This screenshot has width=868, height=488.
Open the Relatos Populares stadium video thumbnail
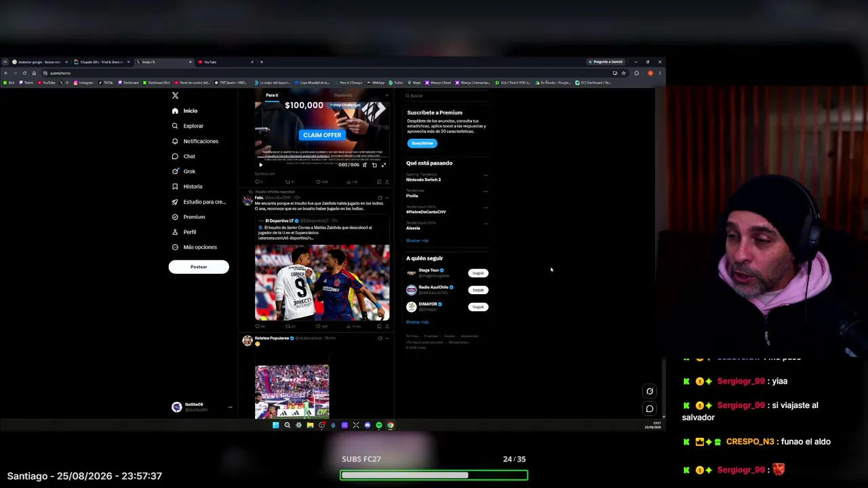[x=292, y=392]
